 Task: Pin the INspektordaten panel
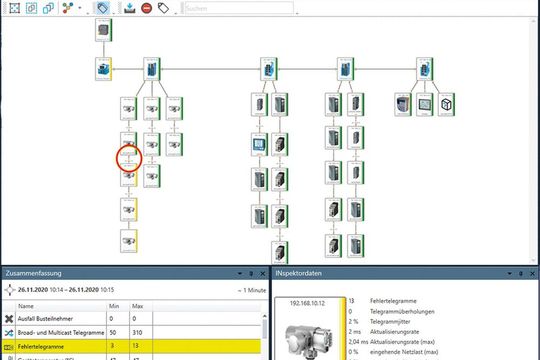pyautogui.click(x=521, y=273)
